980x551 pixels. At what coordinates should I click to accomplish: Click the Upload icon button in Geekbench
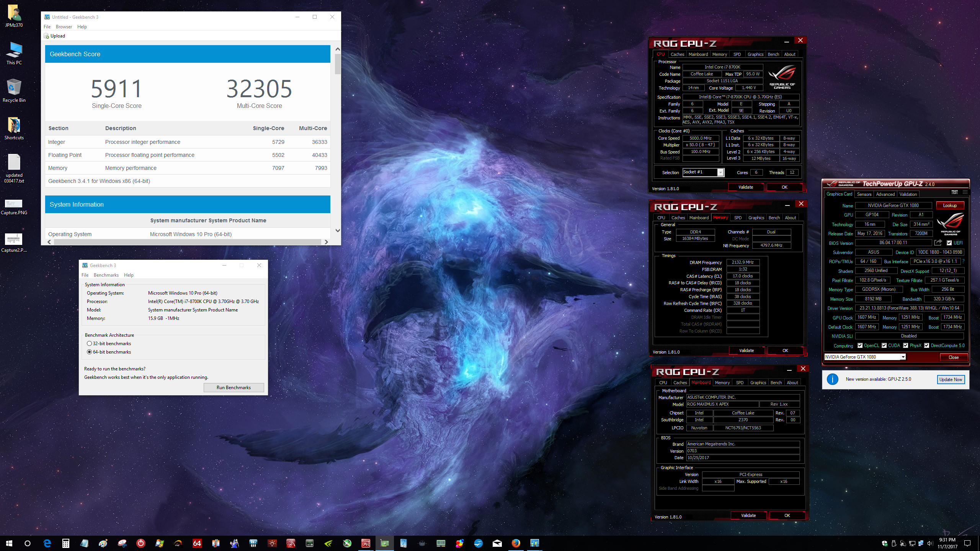pyautogui.click(x=55, y=36)
